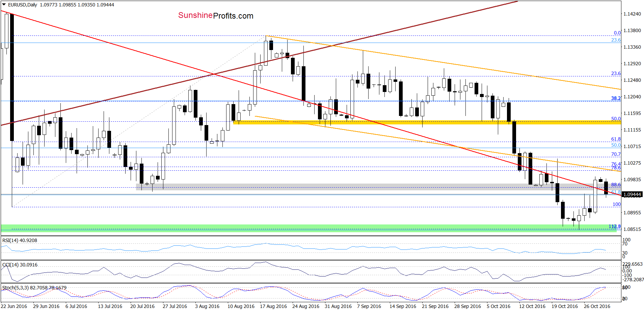Select the 1.11595 price axis label
This screenshot has height=311, width=644.
pos(632,113)
